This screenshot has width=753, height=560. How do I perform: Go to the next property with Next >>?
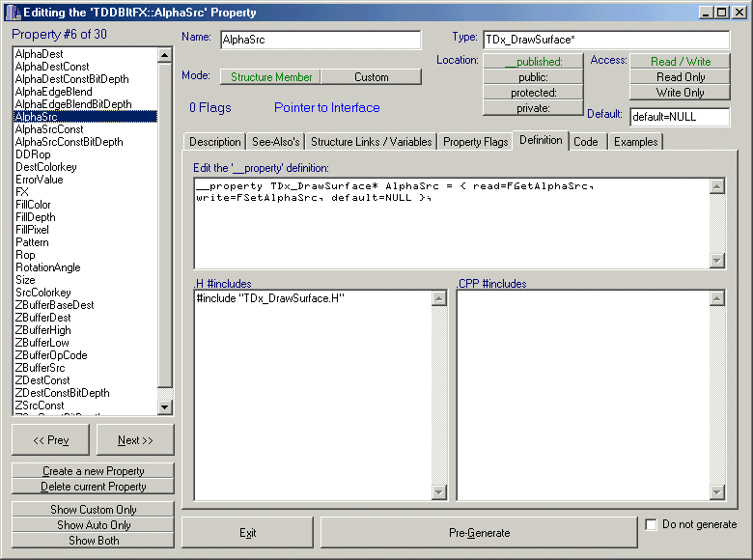tap(135, 440)
